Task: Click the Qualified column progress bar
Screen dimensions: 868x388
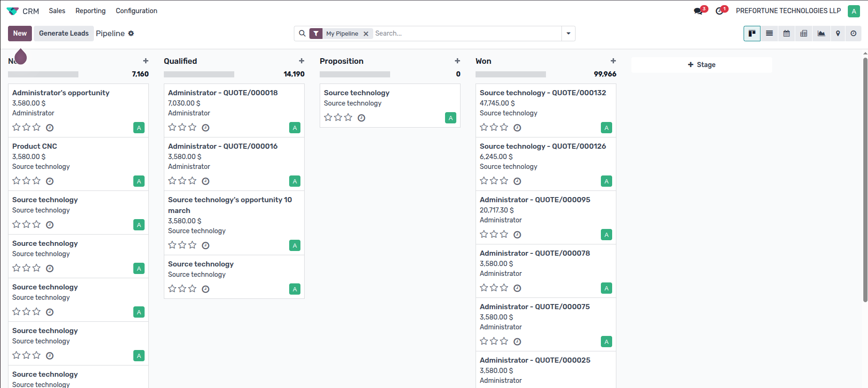Action: pyautogui.click(x=199, y=74)
